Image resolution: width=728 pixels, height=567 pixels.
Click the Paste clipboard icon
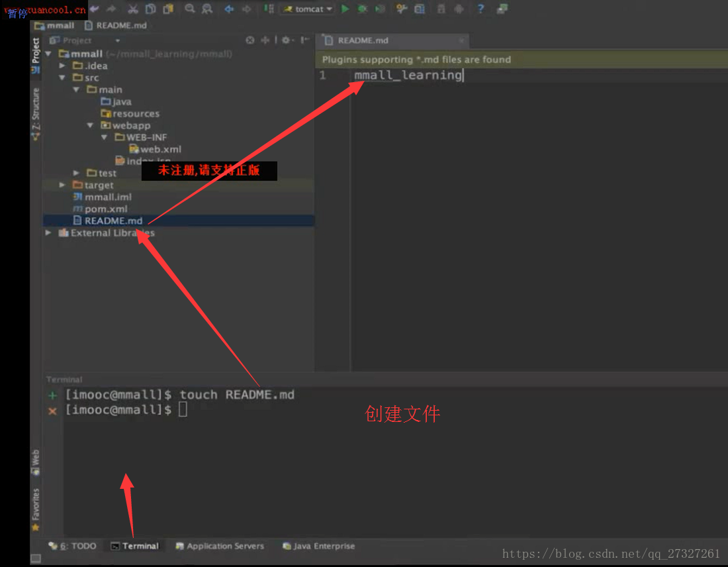click(x=168, y=9)
